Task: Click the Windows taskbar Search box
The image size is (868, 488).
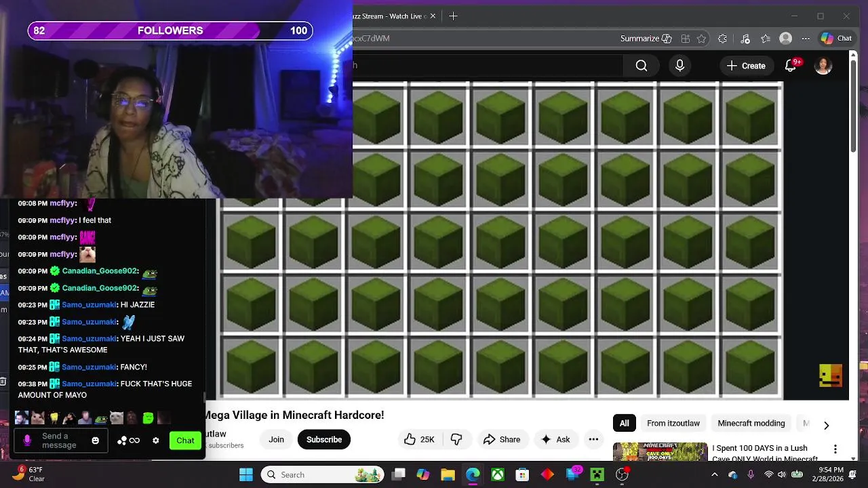Action: click(x=323, y=474)
